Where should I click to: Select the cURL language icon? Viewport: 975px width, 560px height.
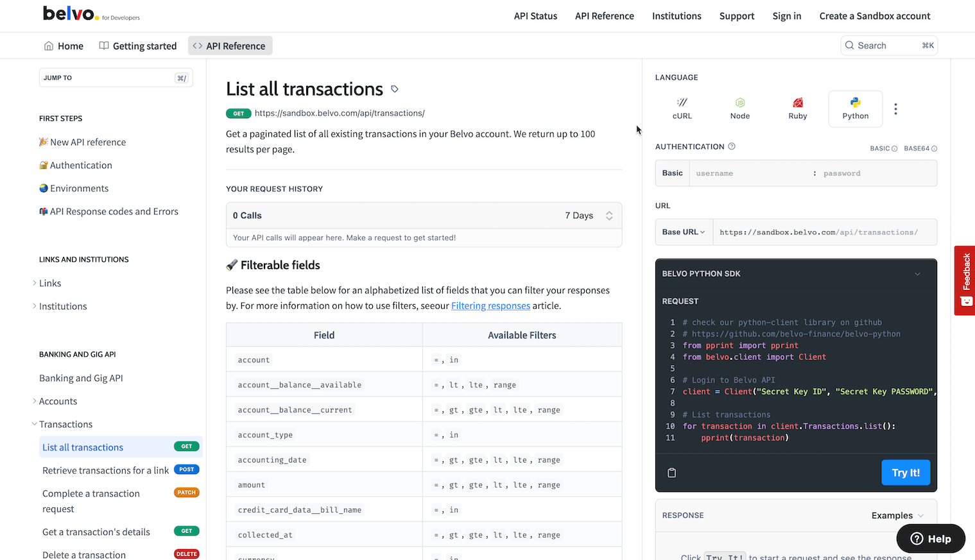tap(682, 109)
